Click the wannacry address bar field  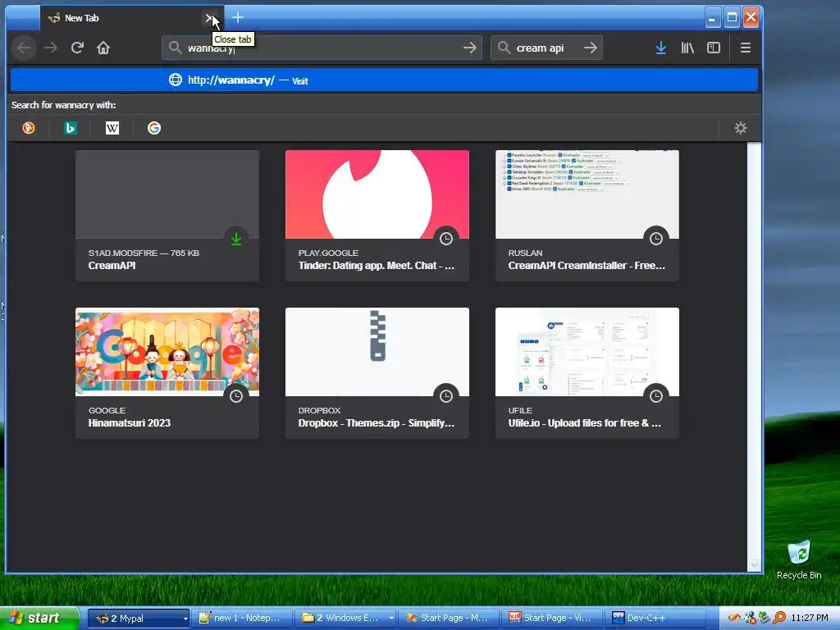[x=322, y=48]
